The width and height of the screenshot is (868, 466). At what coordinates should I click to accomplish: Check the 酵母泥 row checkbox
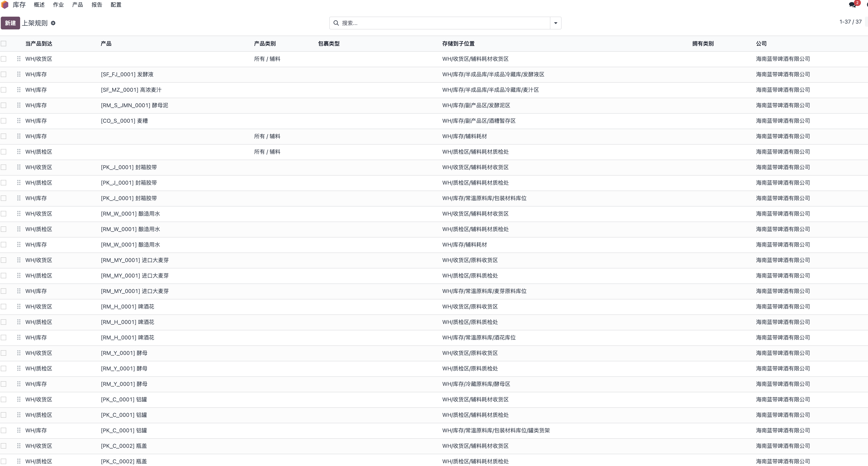pos(4,105)
